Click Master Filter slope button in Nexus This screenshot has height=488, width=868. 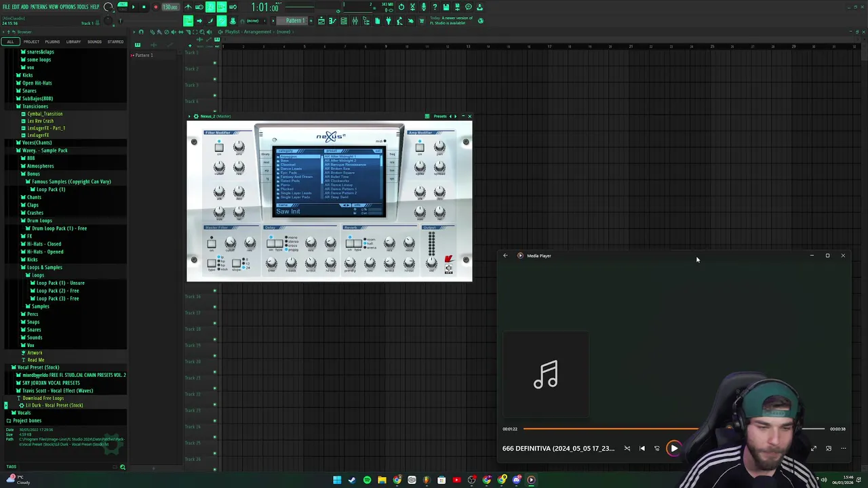[x=236, y=263]
